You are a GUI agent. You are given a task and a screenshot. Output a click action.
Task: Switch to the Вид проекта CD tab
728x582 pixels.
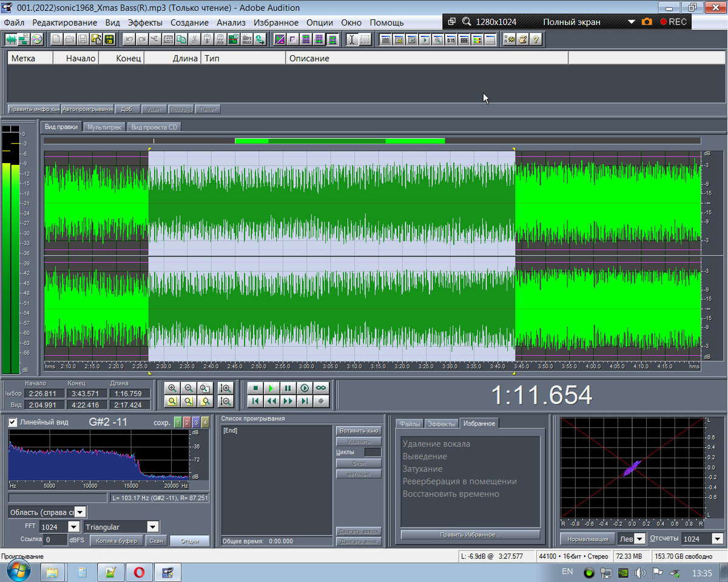pyautogui.click(x=155, y=127)
